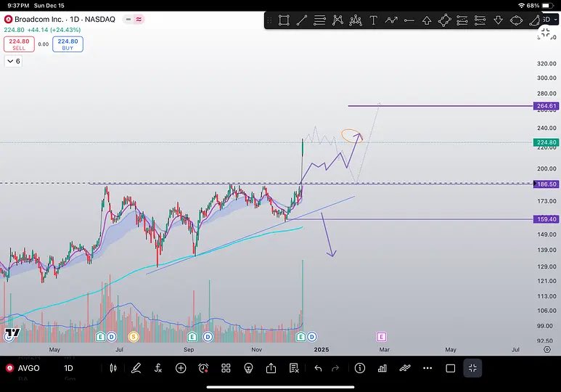561x392 pixels.
Task: Select the Trend Line drawing tool
Action: pos(302,20)
